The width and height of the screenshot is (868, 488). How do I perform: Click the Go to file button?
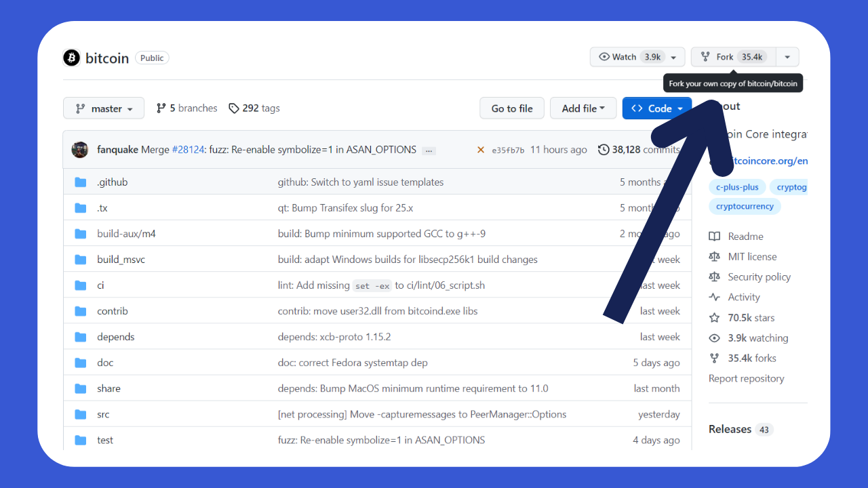(x=512, y=108)
